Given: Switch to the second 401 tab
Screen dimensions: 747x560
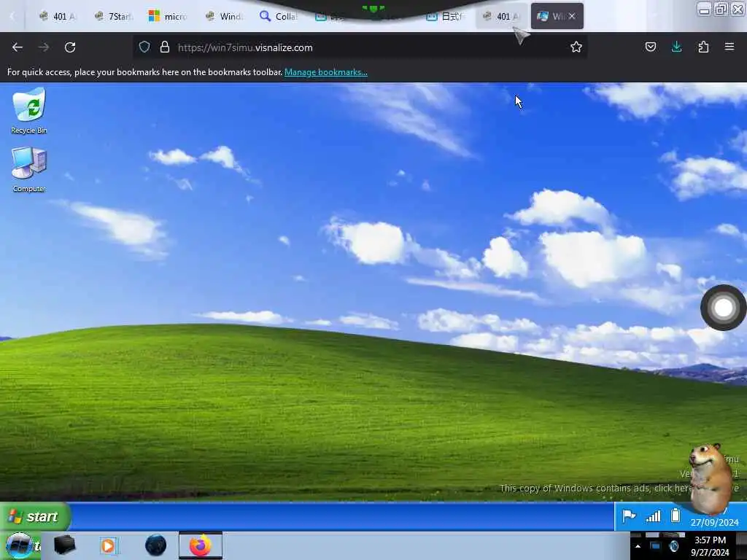Looking at the screenshot, I should point(501,16).
